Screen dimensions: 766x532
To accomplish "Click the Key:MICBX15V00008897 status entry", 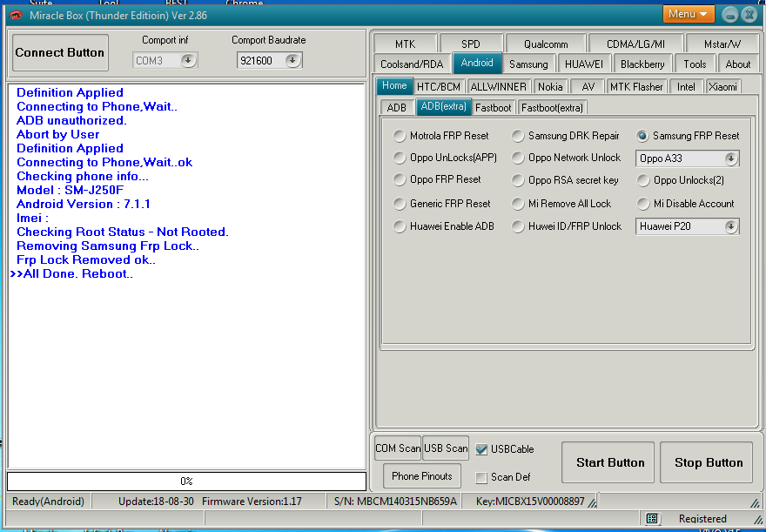I will click(x=530, y=502).
